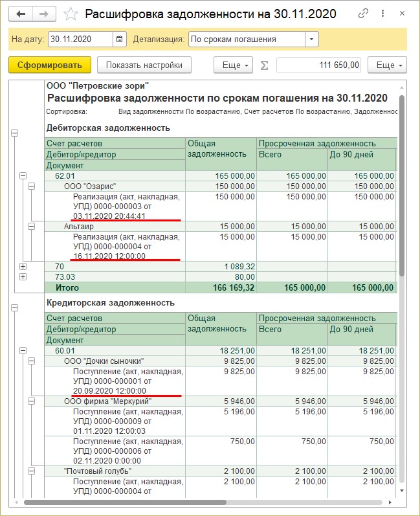This screenshot has height=516, width=420.
Task: Click the vertical scrollbar thumb
Action: tap(402, 186)
